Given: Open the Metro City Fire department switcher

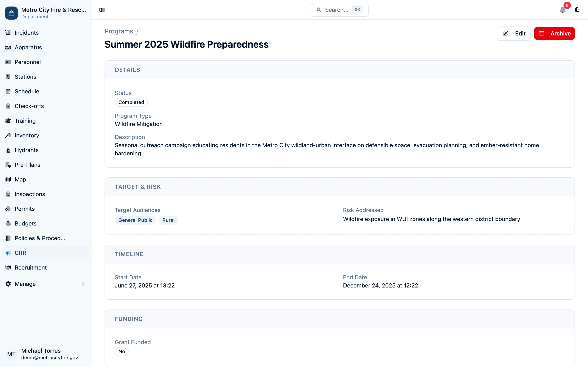Looking at the screenshot, I should tap(46, 13).
